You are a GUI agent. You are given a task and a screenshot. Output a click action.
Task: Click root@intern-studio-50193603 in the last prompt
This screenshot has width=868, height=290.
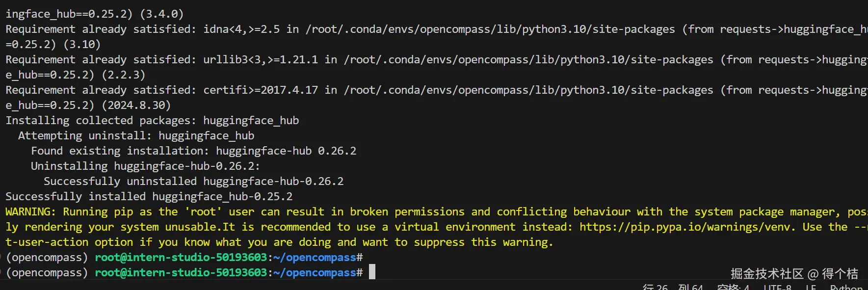pyautogui.click(x=181, y=273)
